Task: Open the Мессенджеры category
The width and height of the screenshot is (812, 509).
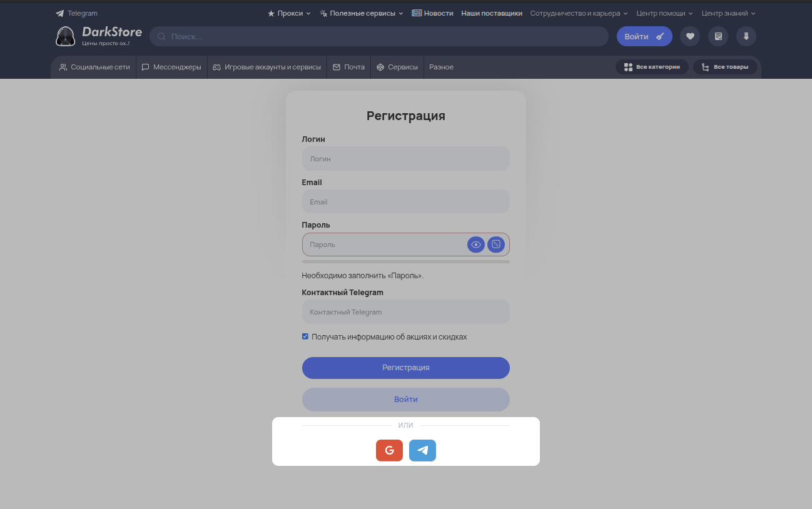Action: pos(171,67)
